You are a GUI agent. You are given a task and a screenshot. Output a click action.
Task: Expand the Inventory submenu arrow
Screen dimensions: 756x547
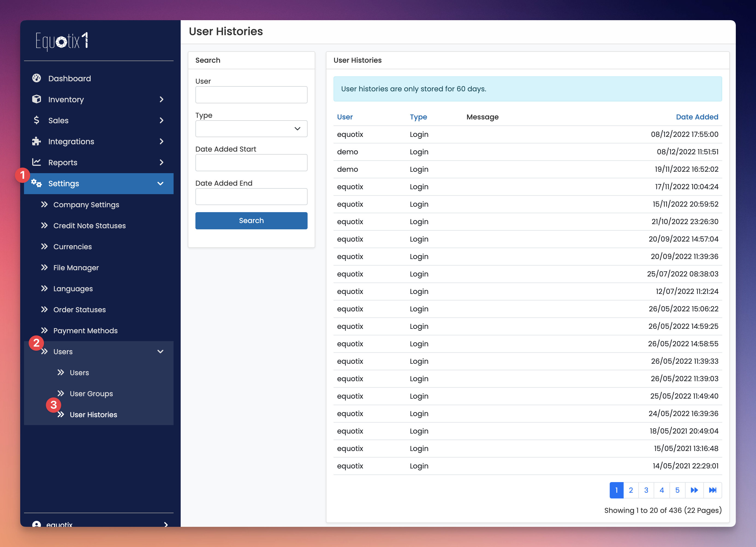point(161,99)
